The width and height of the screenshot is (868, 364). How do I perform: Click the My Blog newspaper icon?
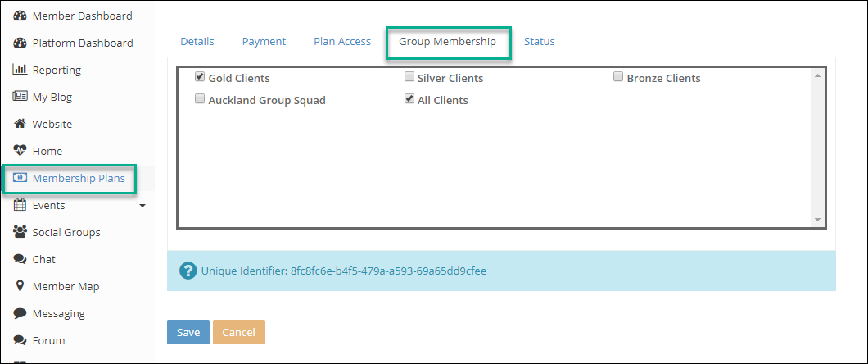(x=20, y=97)
